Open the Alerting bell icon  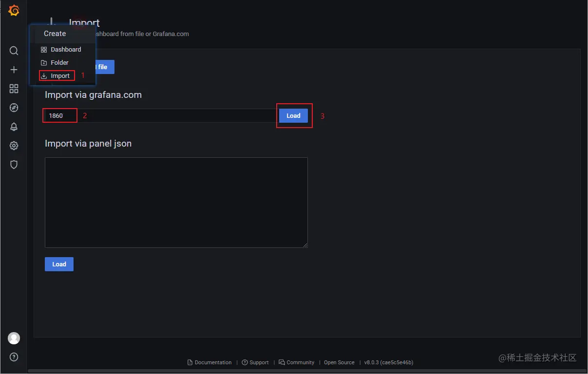[14, 127]
